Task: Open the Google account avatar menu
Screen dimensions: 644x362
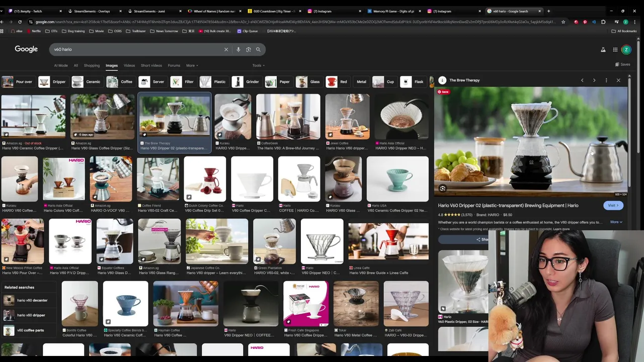Action: point(626,49)
